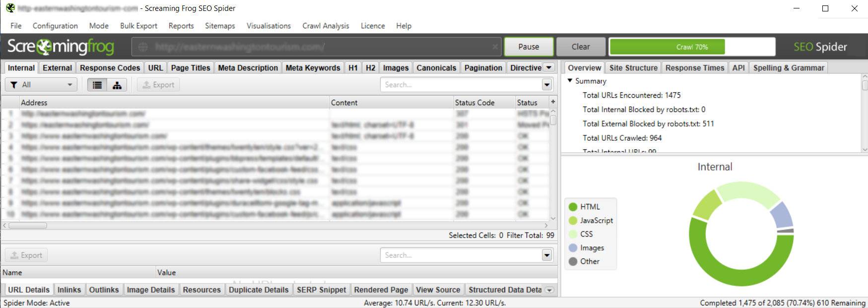Image resolution: width=868 pixels, height=308 pixels.
Task: Click the Crawl 70% progress bar
Action: 692,47
